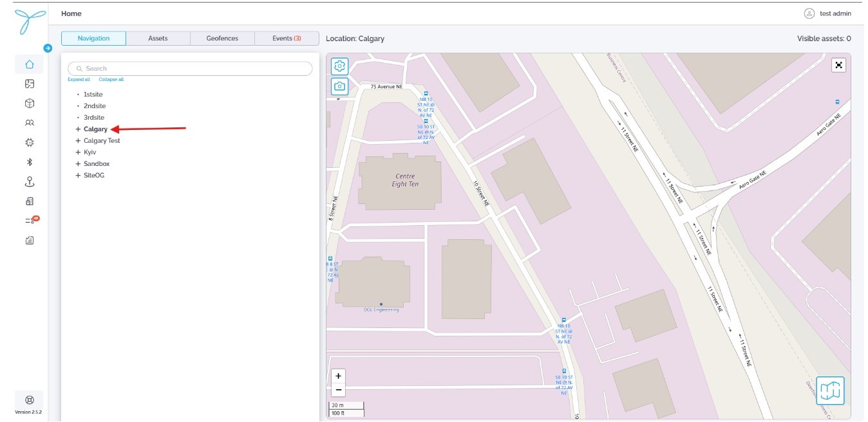Open the reports clipboard icon in sidebar
The height and width of the screenshot is (422, 868).
coord(29,241)
